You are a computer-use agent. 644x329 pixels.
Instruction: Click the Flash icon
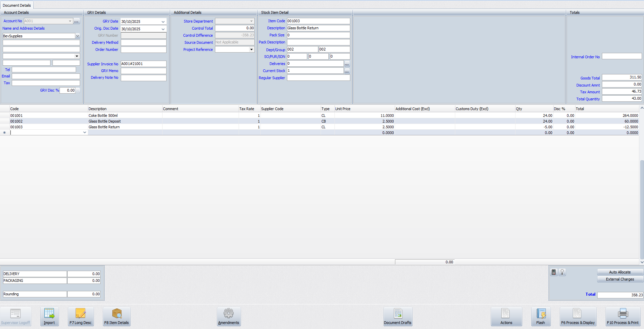coord(540,316)
